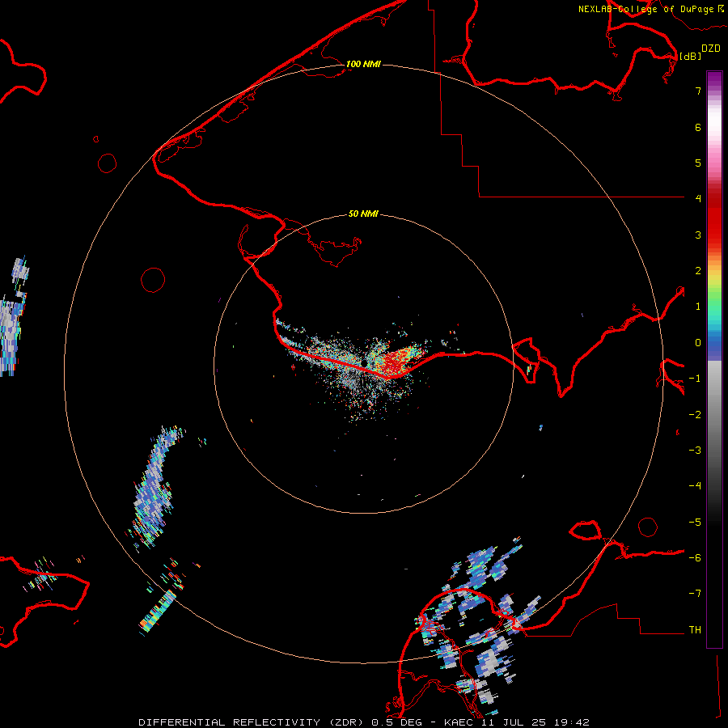The height and width of the screenshot is (728, 728).
Task: Click the -2 dB tick label on scale
Action: (695, 415)
